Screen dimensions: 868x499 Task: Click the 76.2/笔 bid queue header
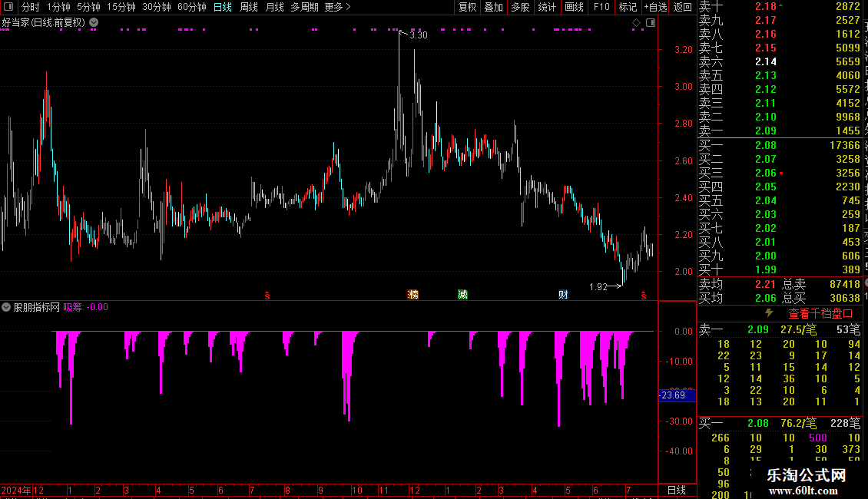click(798, 423)
